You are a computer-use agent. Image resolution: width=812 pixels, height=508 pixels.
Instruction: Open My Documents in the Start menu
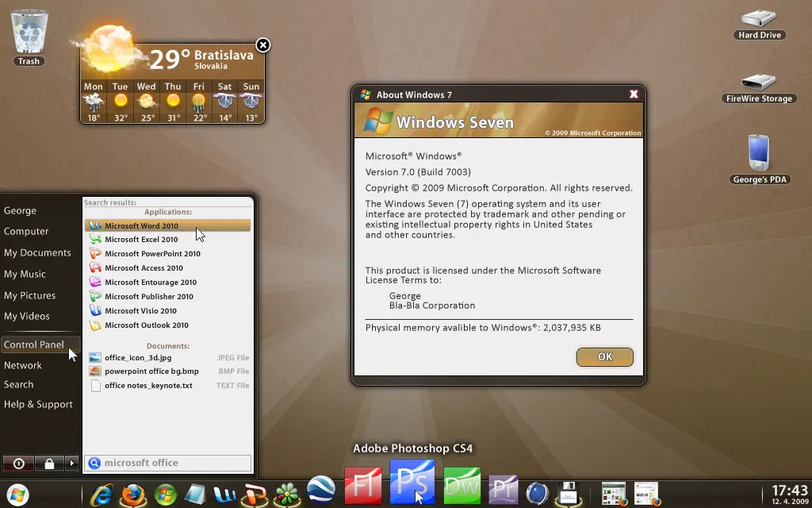[x=37, y=252]
